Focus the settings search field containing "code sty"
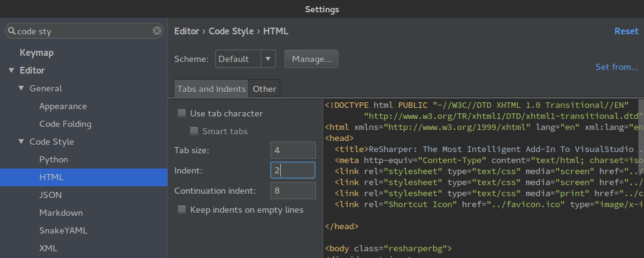This screenshot has width=644, height=258. coord(84,31)
